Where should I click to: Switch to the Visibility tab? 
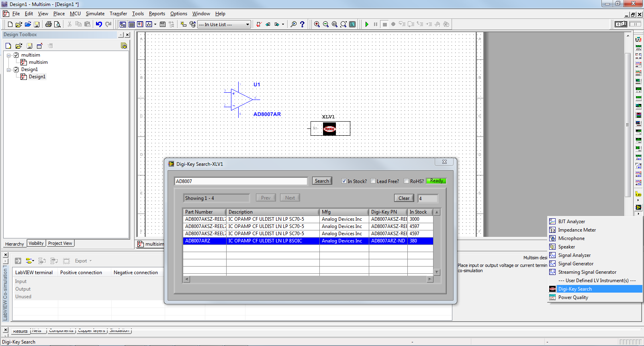pyautogui.click(x=36, y=243)
